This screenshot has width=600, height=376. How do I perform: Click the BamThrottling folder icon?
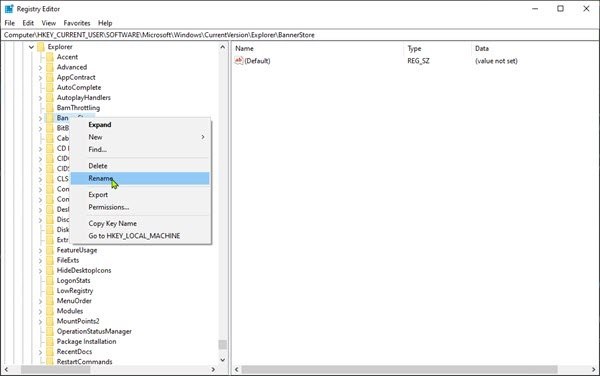50,108
